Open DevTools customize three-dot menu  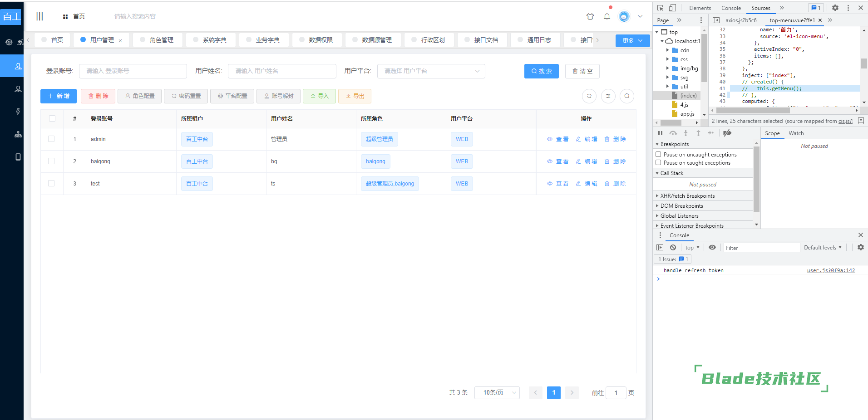point(848,8)
